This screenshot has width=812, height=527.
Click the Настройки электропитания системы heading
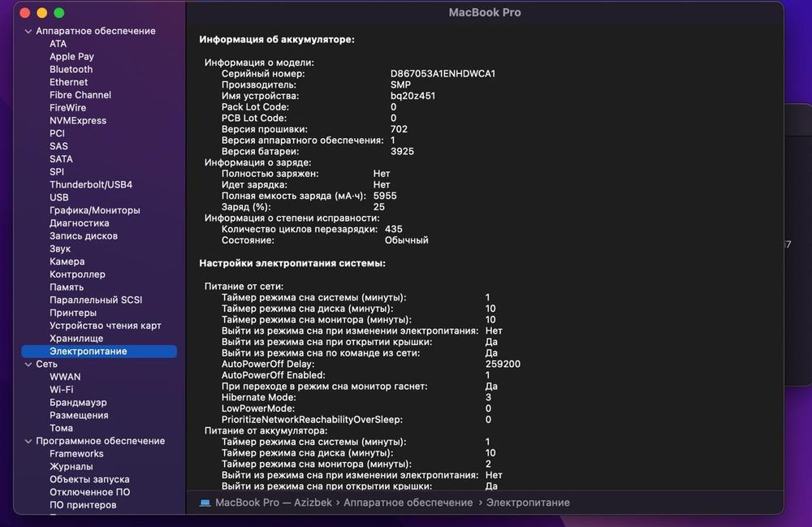[292, 263]
